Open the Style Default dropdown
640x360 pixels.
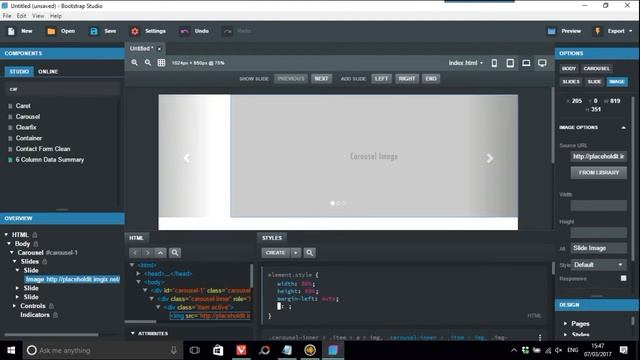[x=598, y=265]
